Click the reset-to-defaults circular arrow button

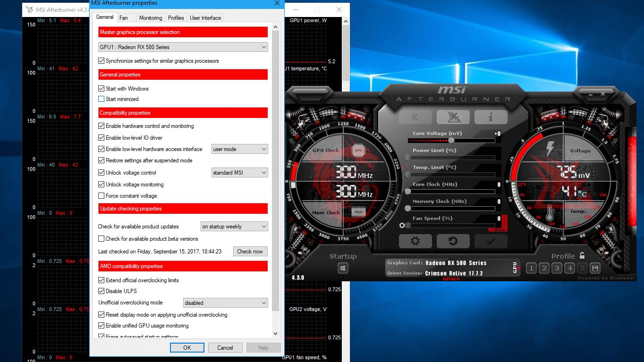tap(453, 241)
